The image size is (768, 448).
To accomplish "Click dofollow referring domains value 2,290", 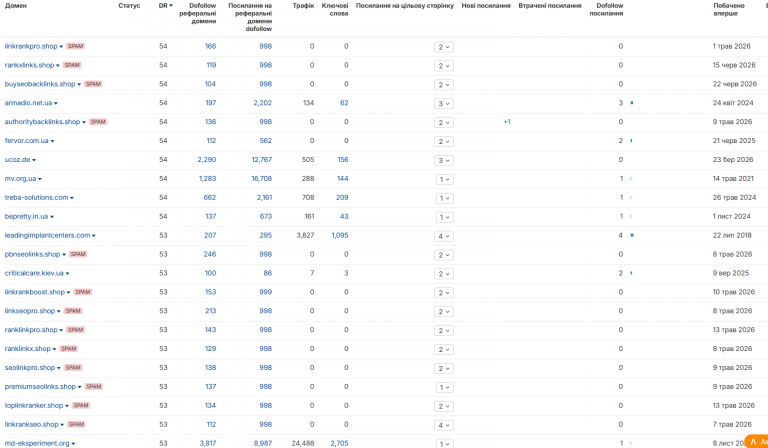I will [x=207, y=160].
